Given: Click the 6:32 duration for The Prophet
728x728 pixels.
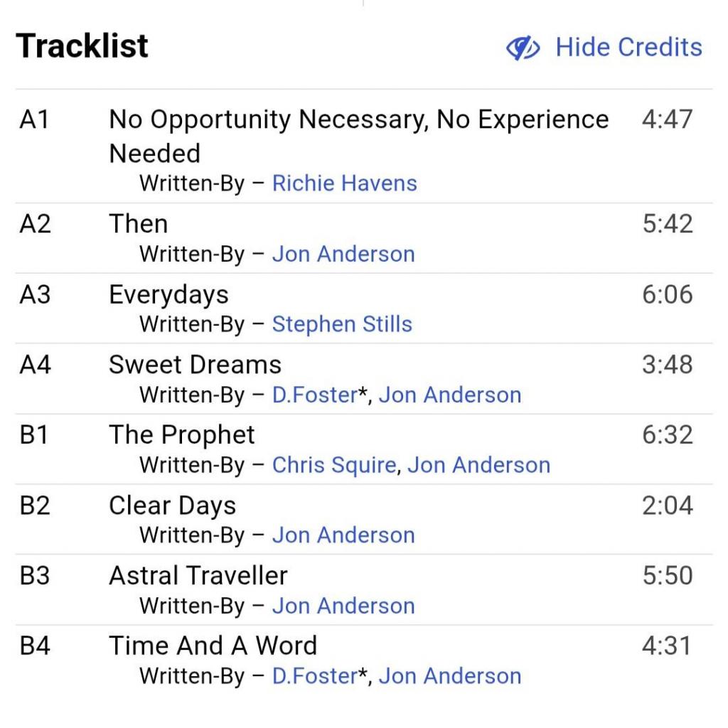Looking at the screenshot, I should click(667, 435).
